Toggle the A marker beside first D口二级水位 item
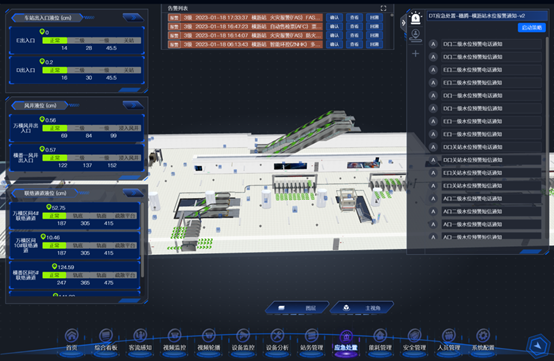Screen dimensions: 554x361 point(433,44)
